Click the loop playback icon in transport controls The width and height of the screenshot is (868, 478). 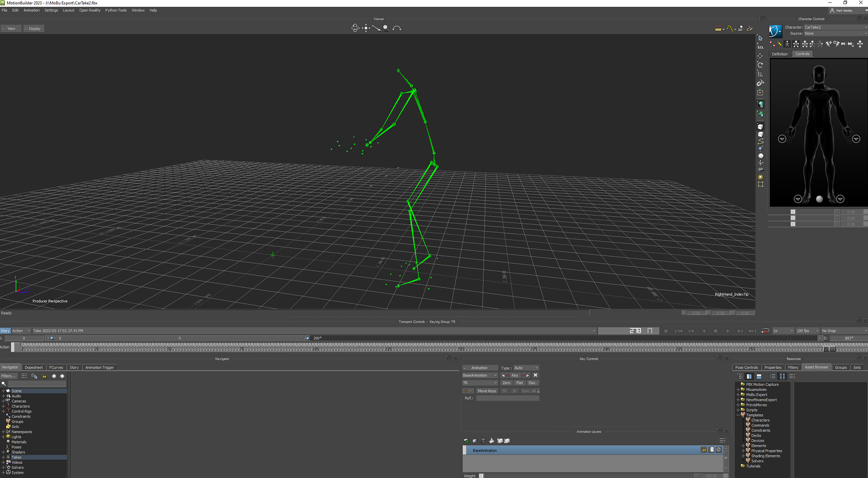click(765, 331)
